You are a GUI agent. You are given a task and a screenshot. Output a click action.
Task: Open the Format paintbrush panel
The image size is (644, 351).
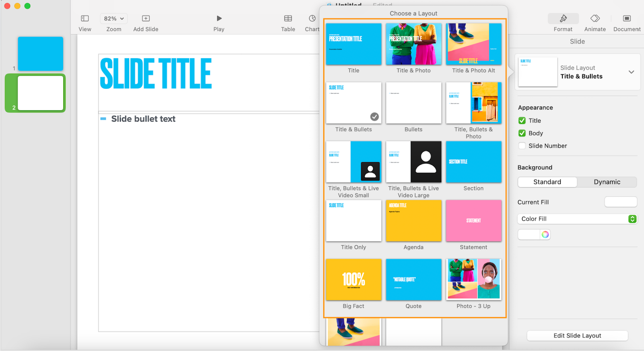click(563, 18)
